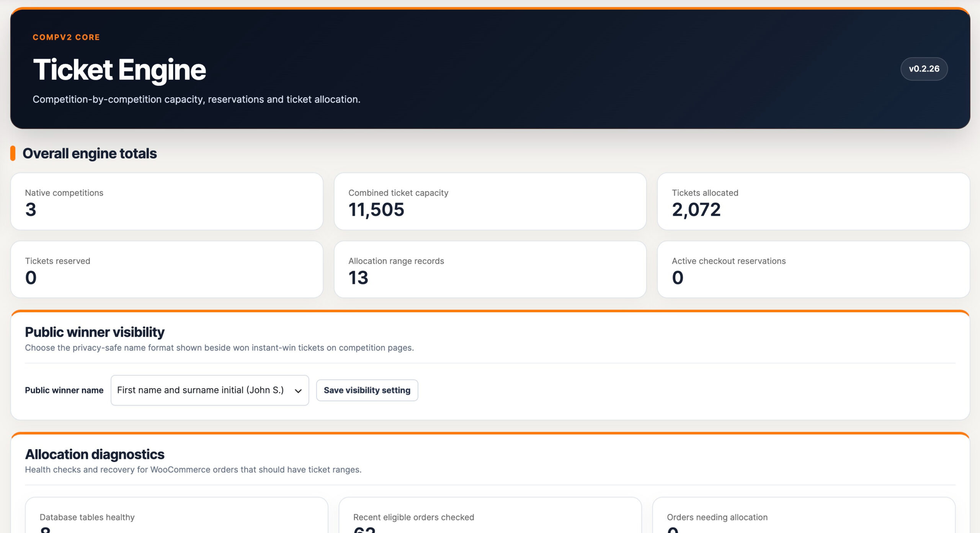Image resolution: width=980 pixels, height=533 pixels.
Task: Open the Public winner name dropdown
Action: tap(210, 390)
